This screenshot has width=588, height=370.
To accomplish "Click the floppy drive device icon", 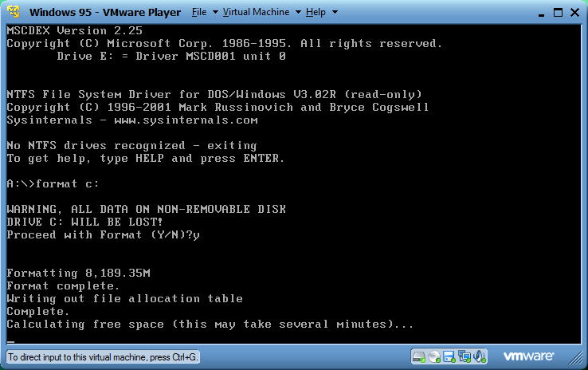I will pyautogui.click(x=449, y=356).
